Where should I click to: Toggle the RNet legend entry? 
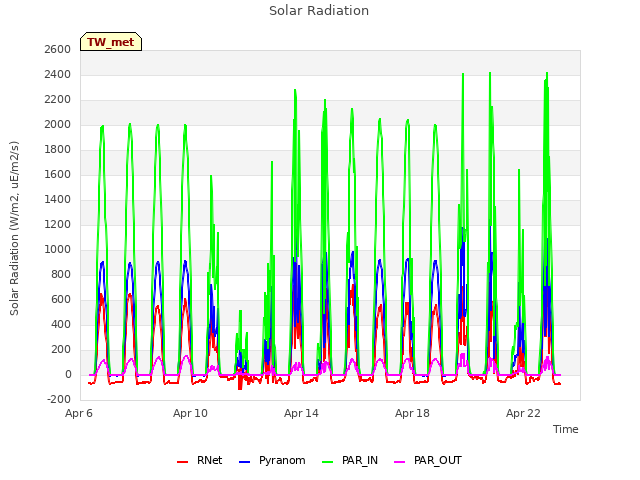pos(200,460)
